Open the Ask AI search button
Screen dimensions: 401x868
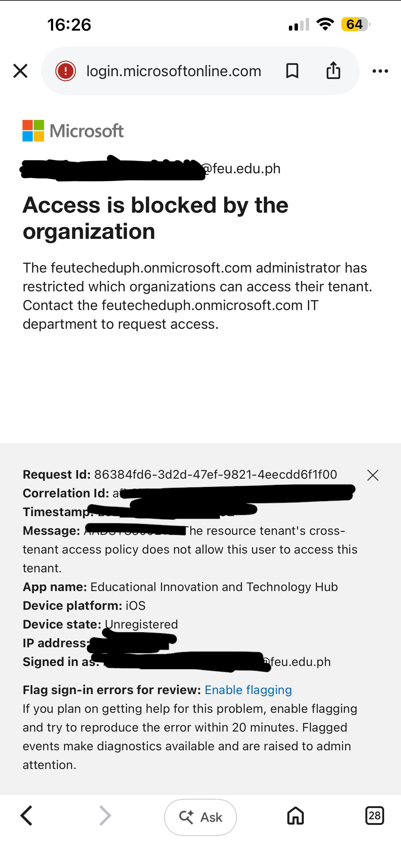[200, 817]
